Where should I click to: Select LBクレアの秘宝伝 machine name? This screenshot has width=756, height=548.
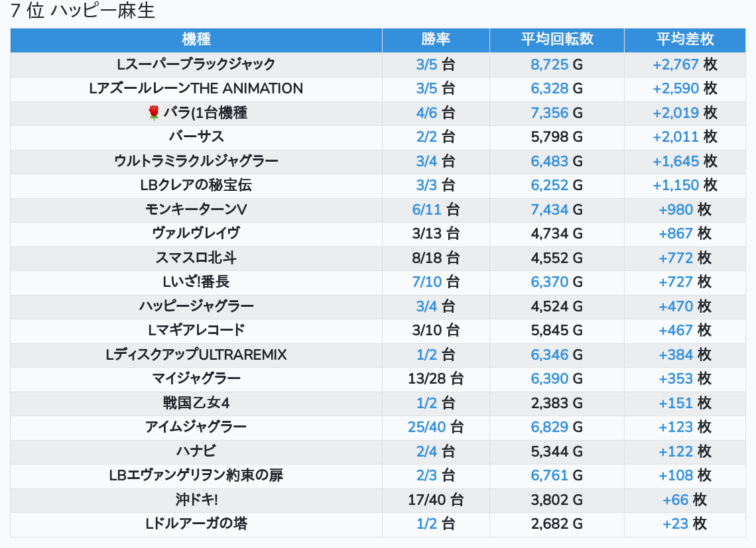(x=196, y=185)
